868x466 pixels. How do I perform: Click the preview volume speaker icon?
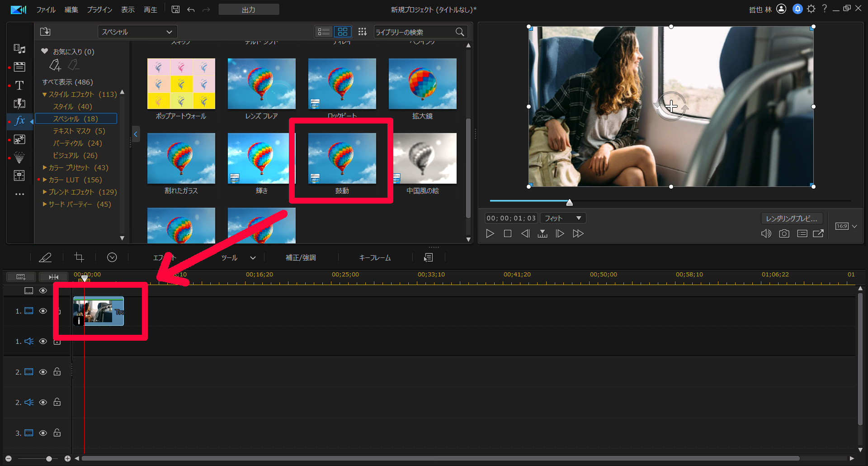click(x=766, y=234)
